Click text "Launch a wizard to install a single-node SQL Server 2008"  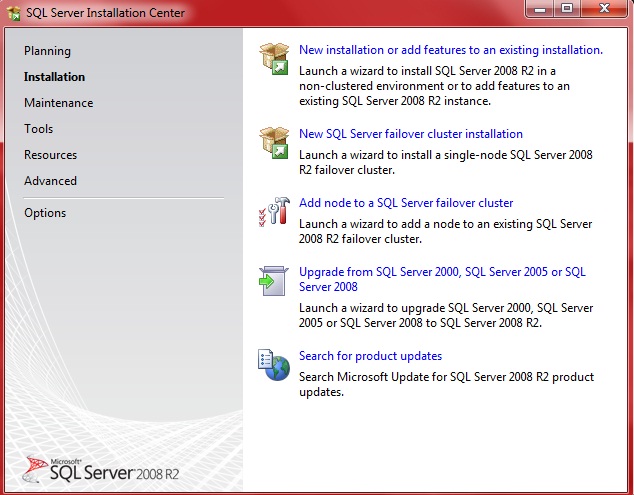[446, 155]
